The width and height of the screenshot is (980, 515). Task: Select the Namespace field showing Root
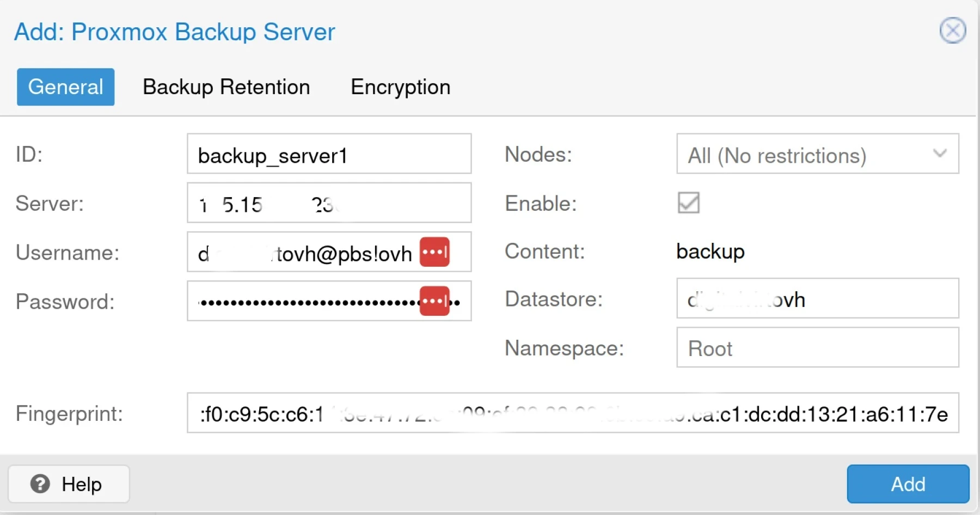pyautogui.click(x=817, y=348)
